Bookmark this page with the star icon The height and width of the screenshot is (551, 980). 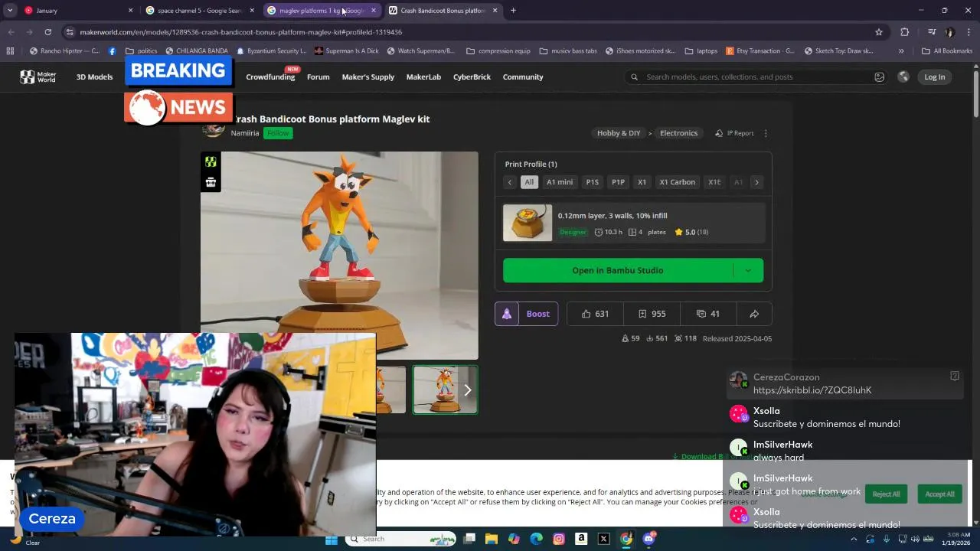879,32
